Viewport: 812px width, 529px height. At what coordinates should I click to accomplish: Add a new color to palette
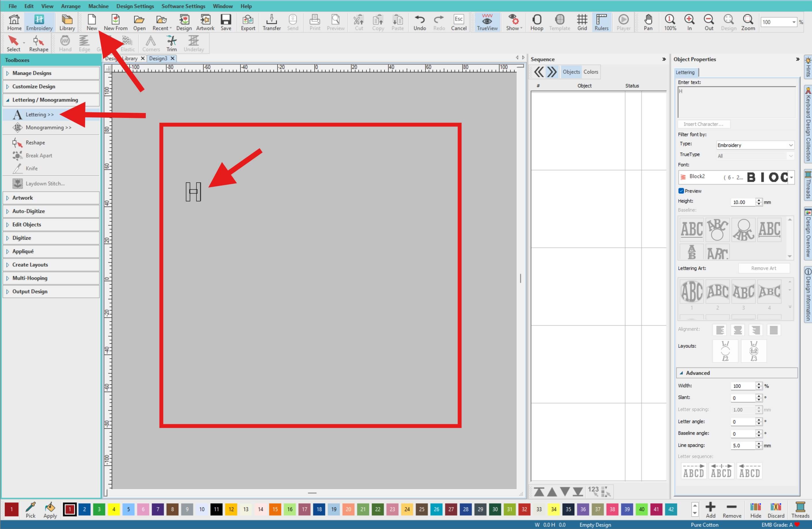point(711,510)
